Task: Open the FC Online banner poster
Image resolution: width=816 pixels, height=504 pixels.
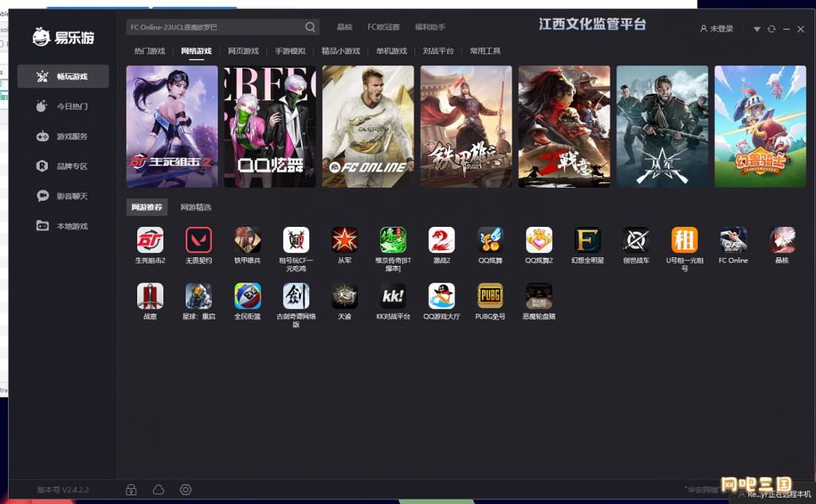Action: [x=368, y=127]
